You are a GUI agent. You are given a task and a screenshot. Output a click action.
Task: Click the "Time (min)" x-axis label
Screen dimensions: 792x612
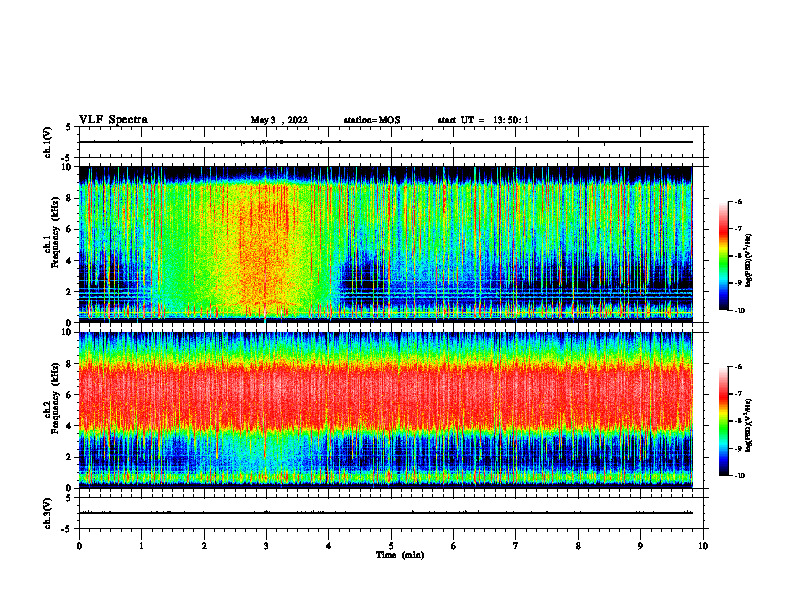pyautogui.click(x=400, y=555)
